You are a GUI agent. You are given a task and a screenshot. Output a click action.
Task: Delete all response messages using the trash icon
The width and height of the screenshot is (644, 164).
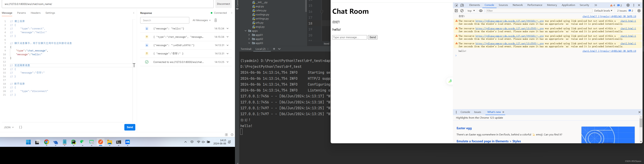click(x=215, y=20)
